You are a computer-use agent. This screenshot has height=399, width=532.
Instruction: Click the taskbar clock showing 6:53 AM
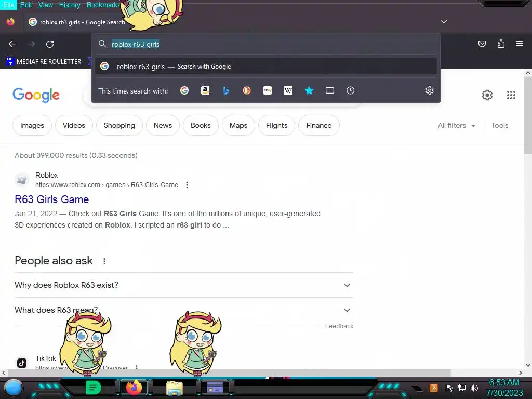tap(504, 388)
